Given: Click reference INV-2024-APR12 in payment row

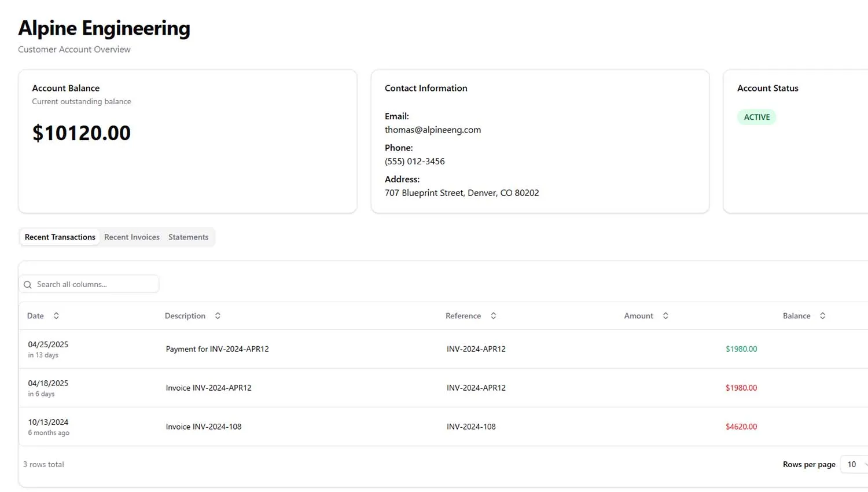Looking at the screenshot, I should pos(476,349).
